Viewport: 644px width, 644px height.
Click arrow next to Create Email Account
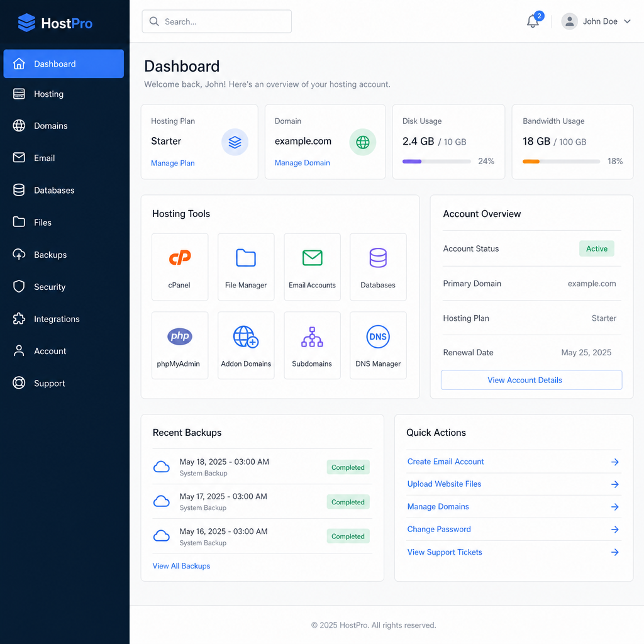(615, 462)
